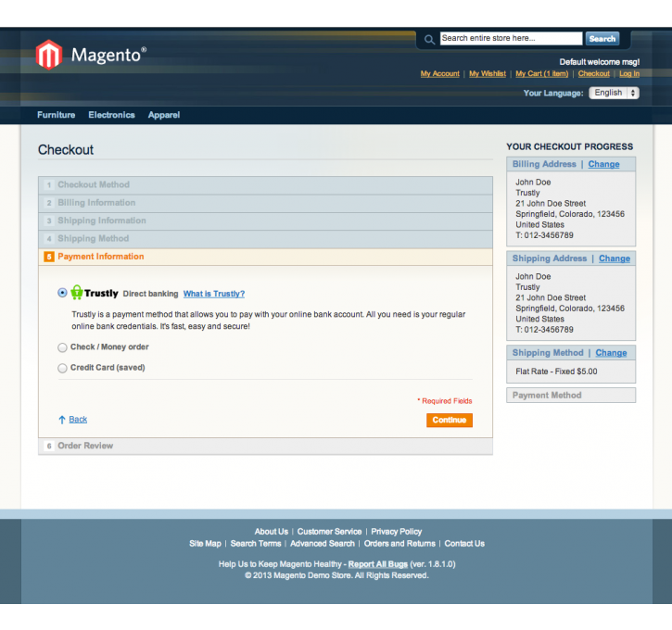The image size is (672, 630).
Task: Select the Trustly Direct banking radio button
Action: (63, 293)
